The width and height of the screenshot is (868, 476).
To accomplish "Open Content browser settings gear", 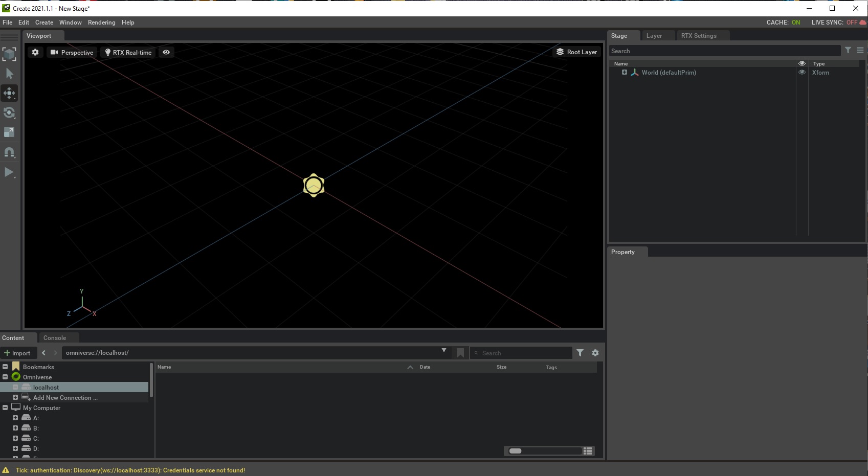I will (x=595, y=353).
